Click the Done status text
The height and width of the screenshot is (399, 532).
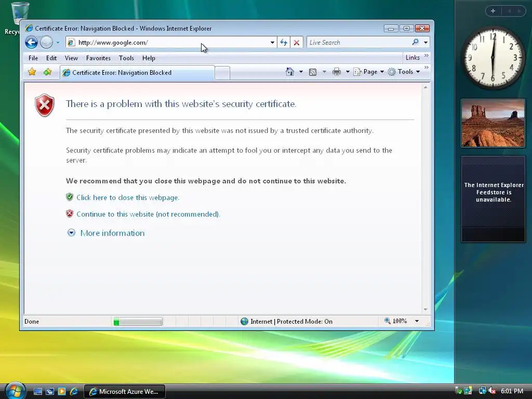coord(32,321)
